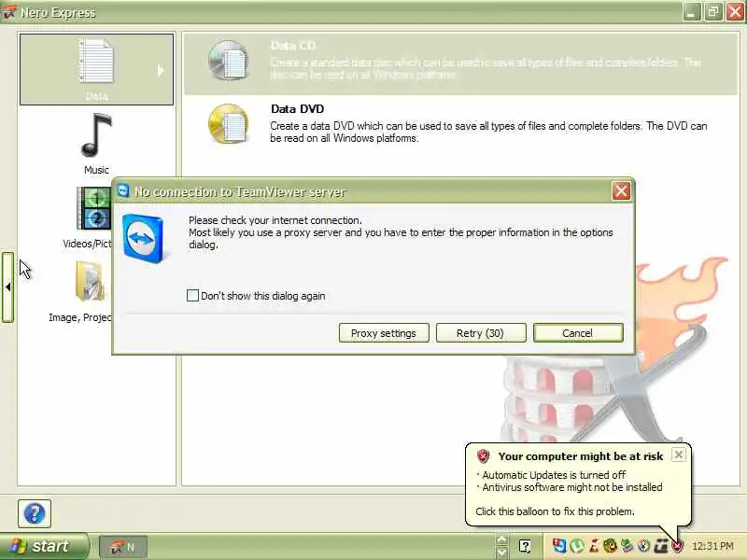Screen dimensions: 747x560
Task: Collapse the left side panel arrow handle
Action: (7, 287)
